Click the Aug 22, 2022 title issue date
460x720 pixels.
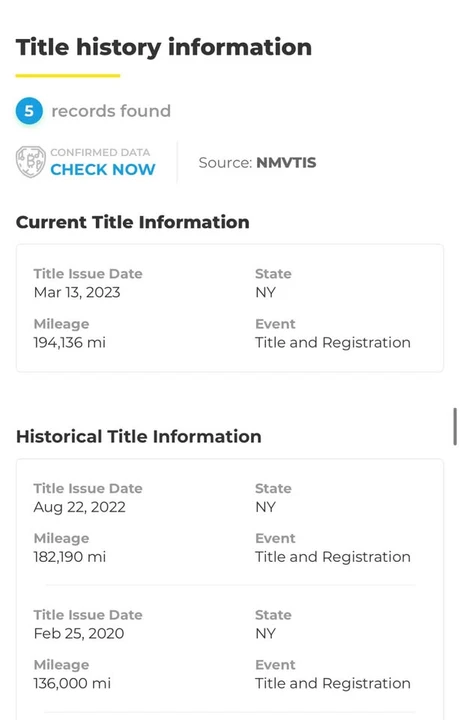click(79, 507)
